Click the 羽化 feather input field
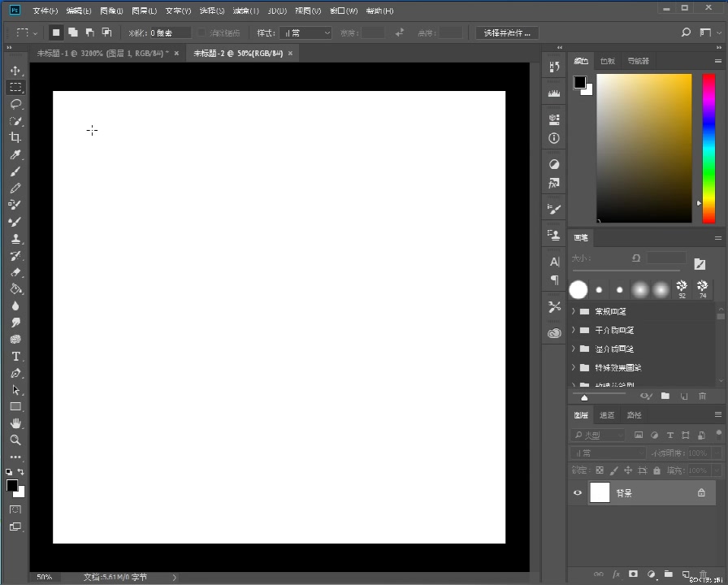728x585 pixels. click(171, 33)
